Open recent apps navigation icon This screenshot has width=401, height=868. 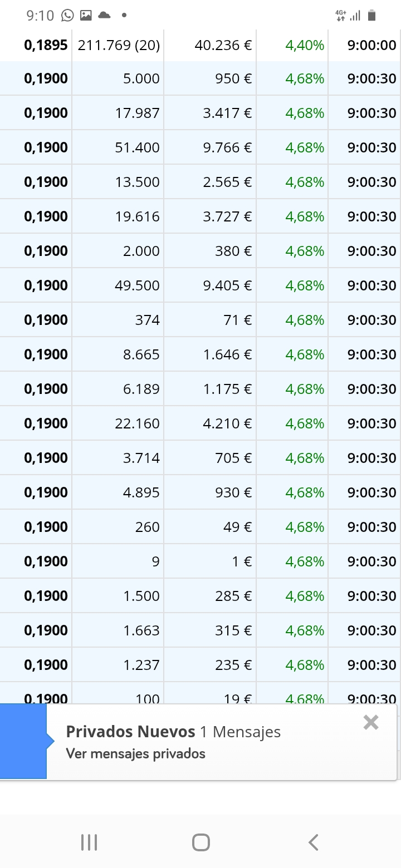click(x=89, y=842)
